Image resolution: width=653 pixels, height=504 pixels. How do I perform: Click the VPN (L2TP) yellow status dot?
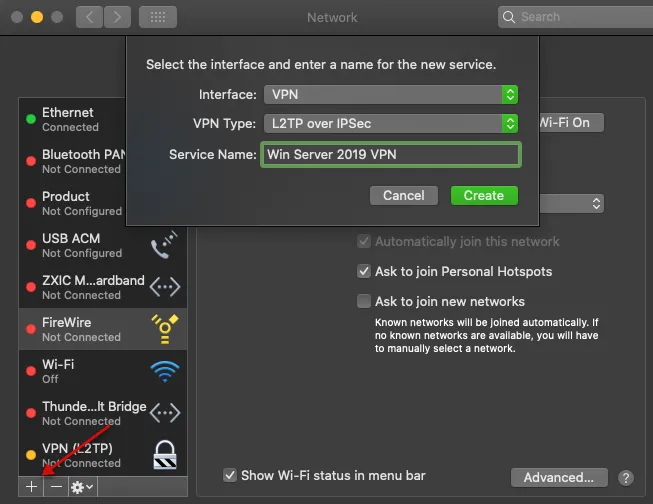pyautogui.click(x=31, y=455)
